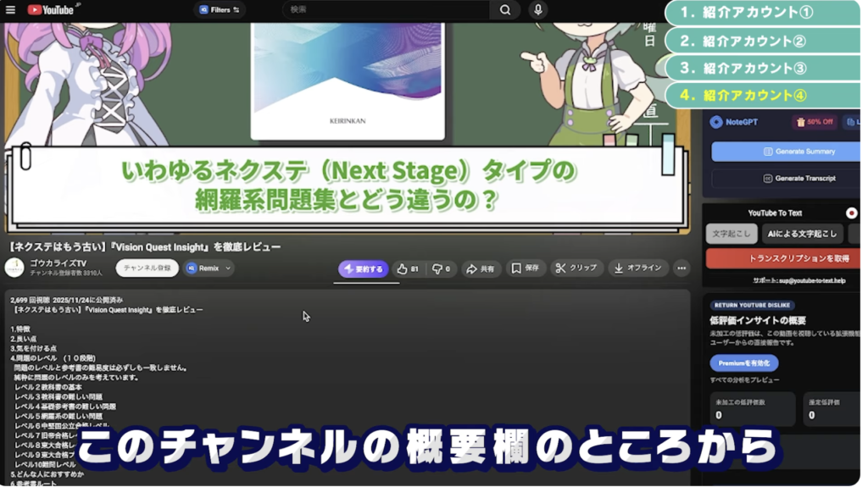
Task: Click the purple 要約する button
Action: click(363, 268)
